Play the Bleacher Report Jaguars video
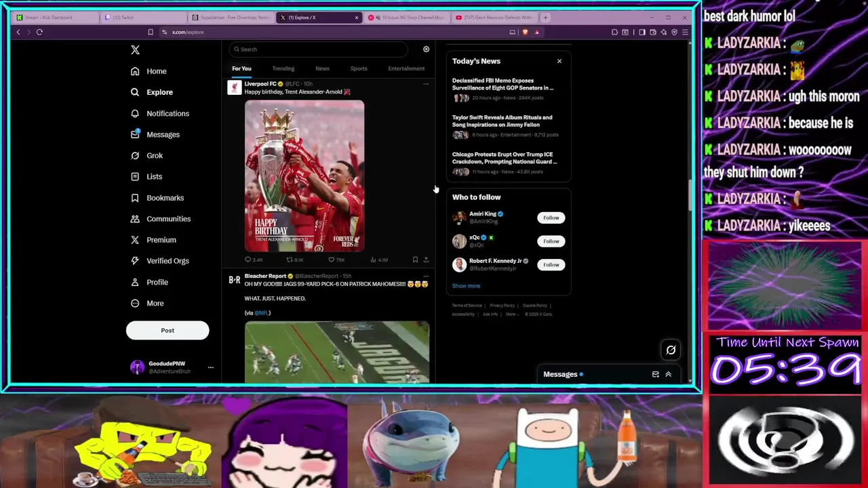Image resolution: width=868 pixels, height=488 pixels. point(337,352)
